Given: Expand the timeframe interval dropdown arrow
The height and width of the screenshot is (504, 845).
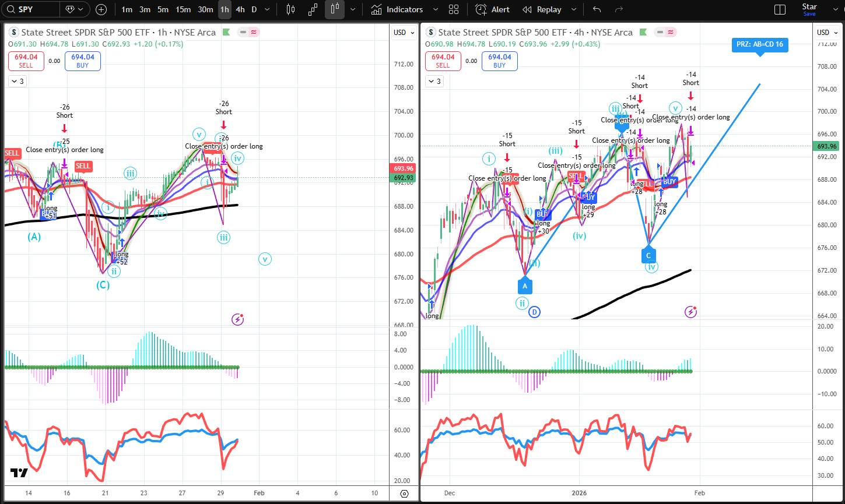Looking at the screenshot, I should pyautogui.click(x=267, y=9).
